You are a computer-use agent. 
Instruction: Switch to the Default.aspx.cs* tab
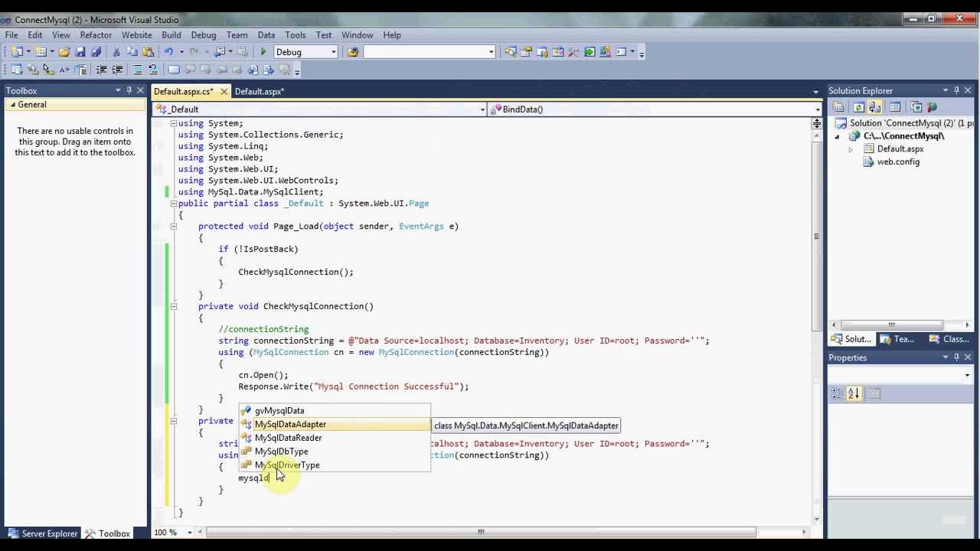click(x=184, y=92)
